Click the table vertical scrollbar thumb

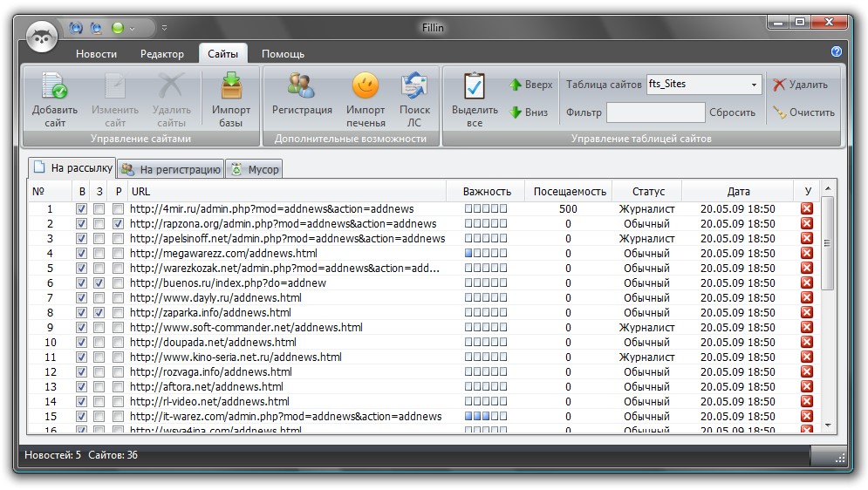tap(828, 243)
